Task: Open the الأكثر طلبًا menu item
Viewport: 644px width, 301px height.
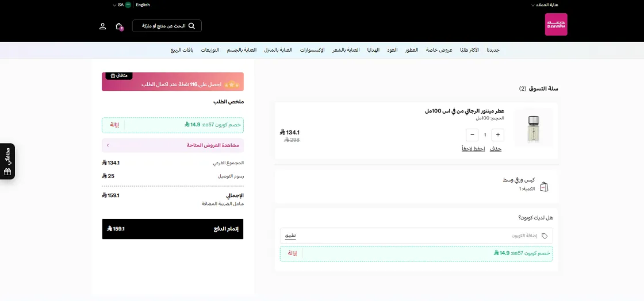Action: click(x=469, y=50)
